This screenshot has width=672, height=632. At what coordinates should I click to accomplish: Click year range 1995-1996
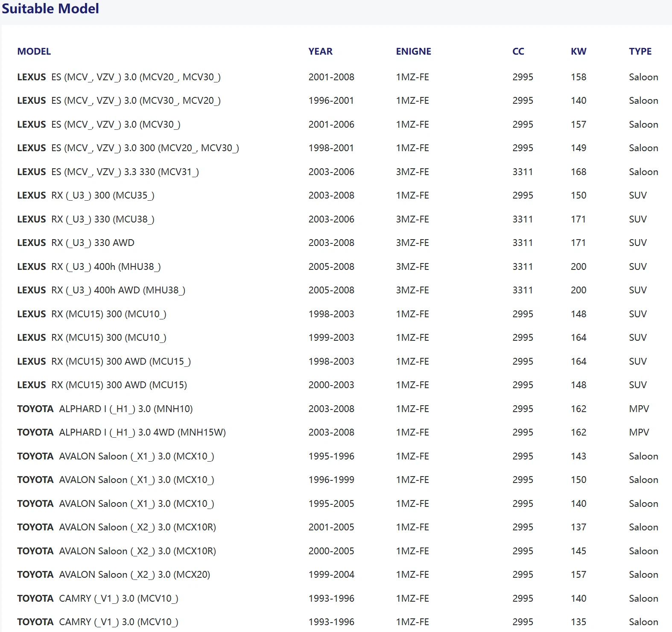coord(331,456)
